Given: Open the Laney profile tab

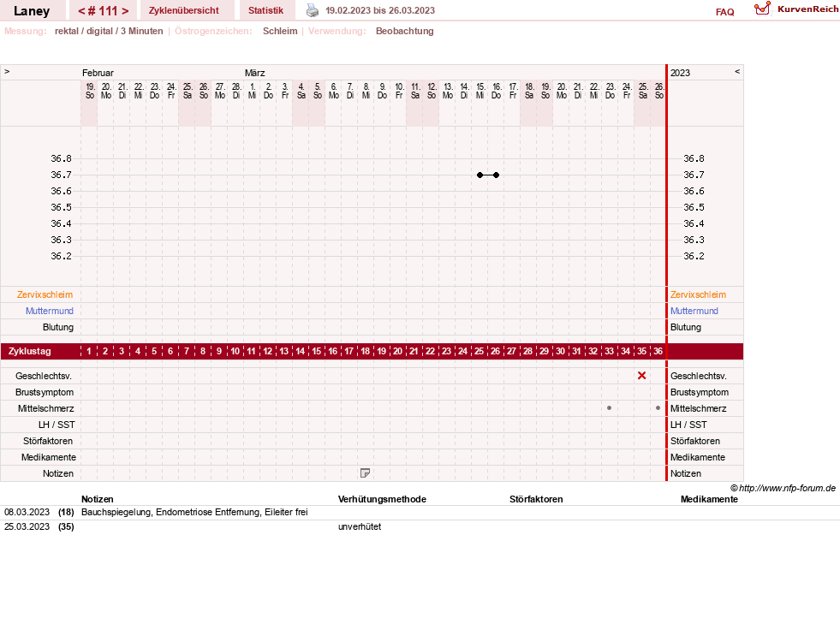Looking at the screenshot, I should tap(32, 11).
